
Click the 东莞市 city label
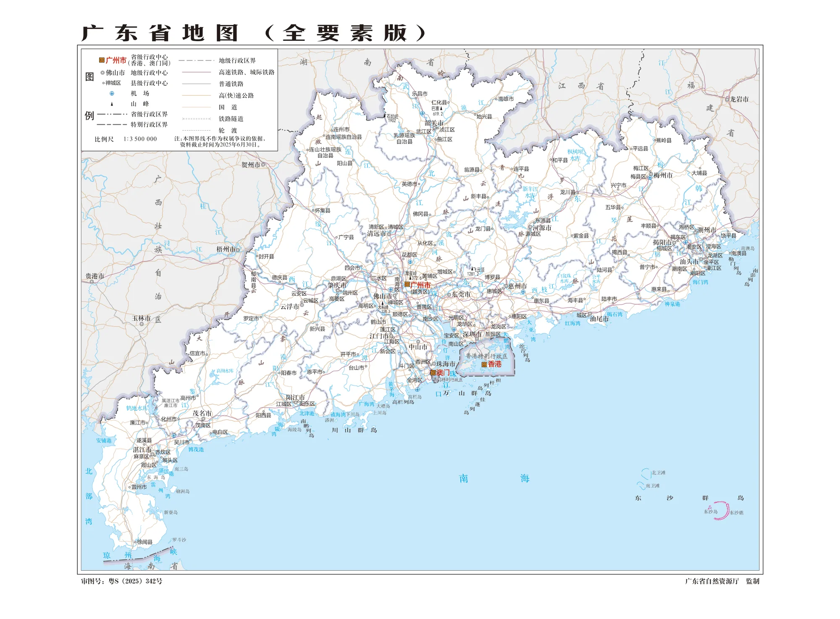point(461,295)
